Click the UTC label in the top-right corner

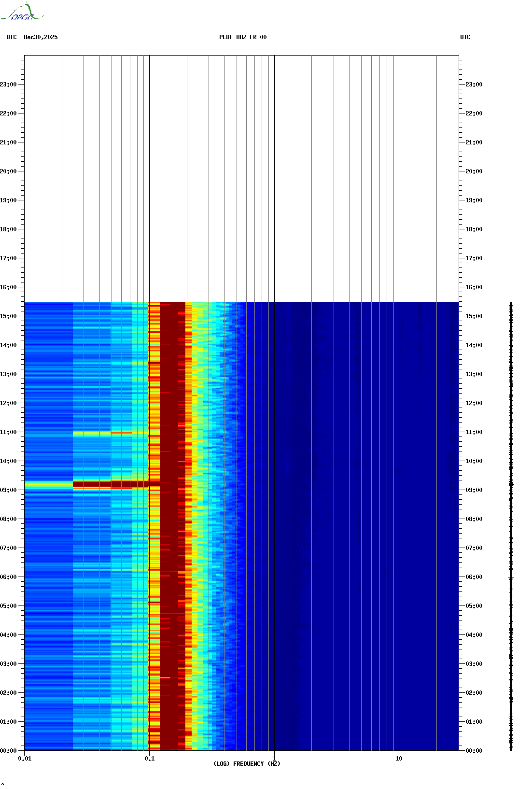coord(465,37)
